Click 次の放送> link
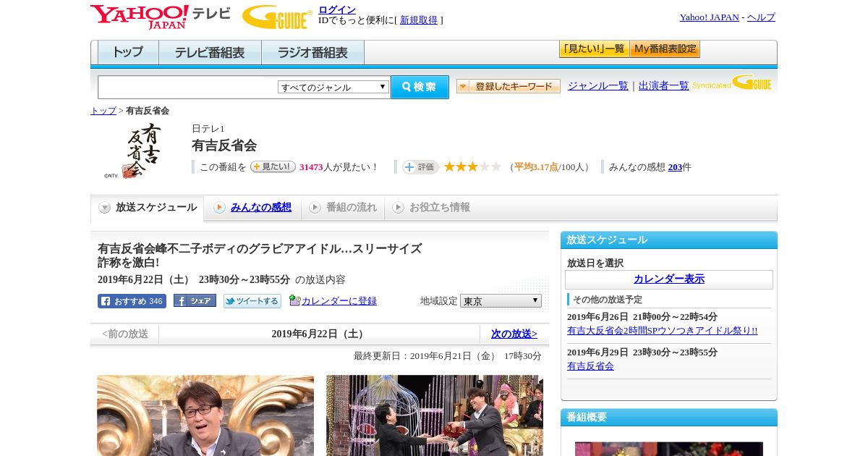The width and height of the screenshot is (868, 456). (514, 334)
